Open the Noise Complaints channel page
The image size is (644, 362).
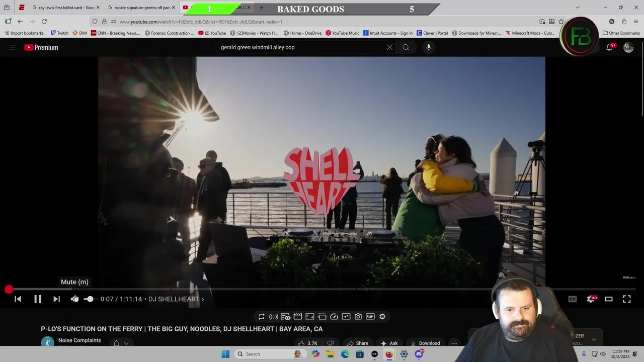tap(79, 340)
